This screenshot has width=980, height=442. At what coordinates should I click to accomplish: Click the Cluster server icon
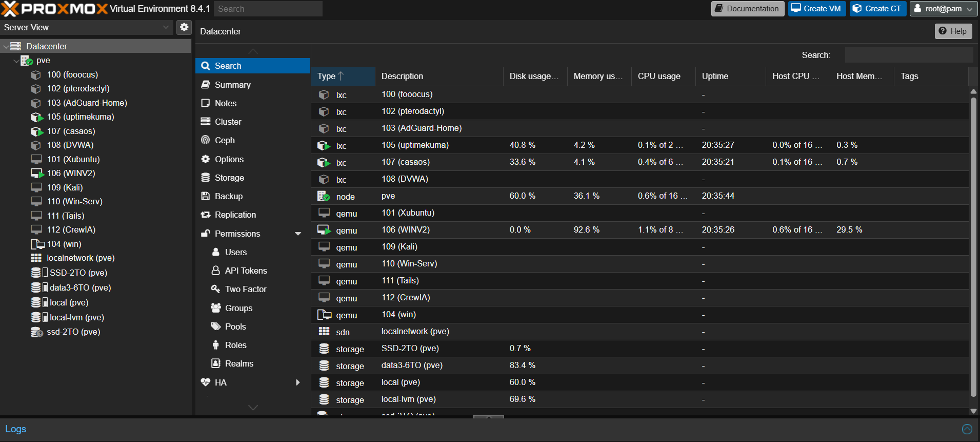[206, 122]
